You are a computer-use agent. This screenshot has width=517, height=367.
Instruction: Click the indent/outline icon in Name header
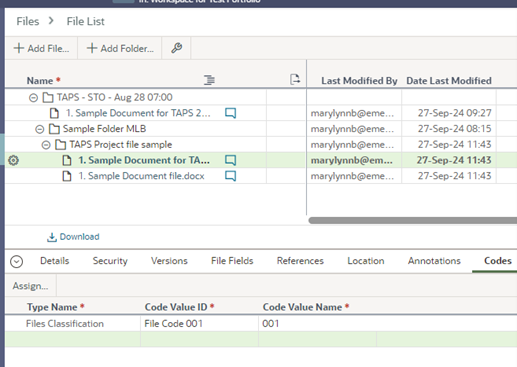tap(209, 80)
